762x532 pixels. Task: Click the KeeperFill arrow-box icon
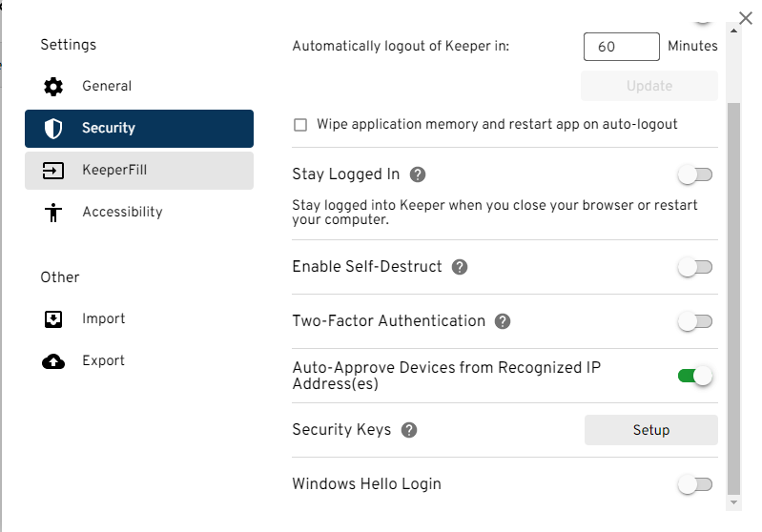pyautogui.click(x=53, y=170)
